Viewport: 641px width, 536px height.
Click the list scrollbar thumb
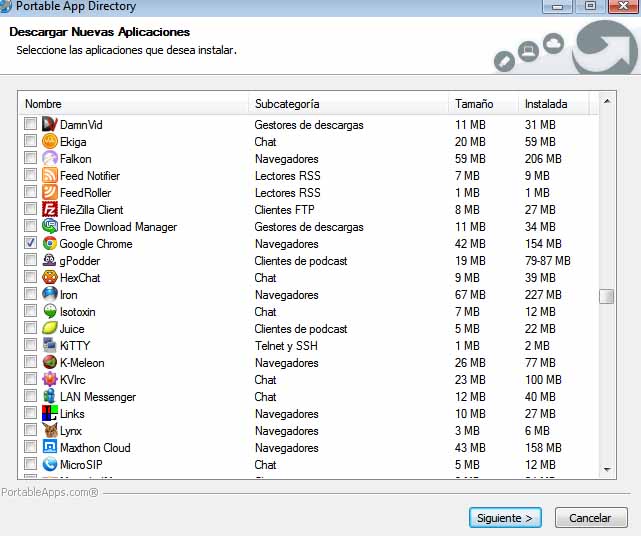(607, 296)
